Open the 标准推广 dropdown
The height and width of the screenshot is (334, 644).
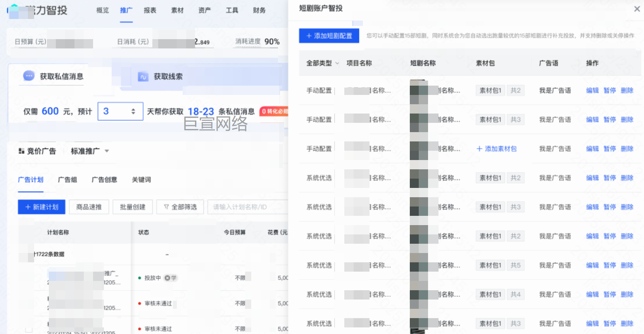tap(107, 151)
